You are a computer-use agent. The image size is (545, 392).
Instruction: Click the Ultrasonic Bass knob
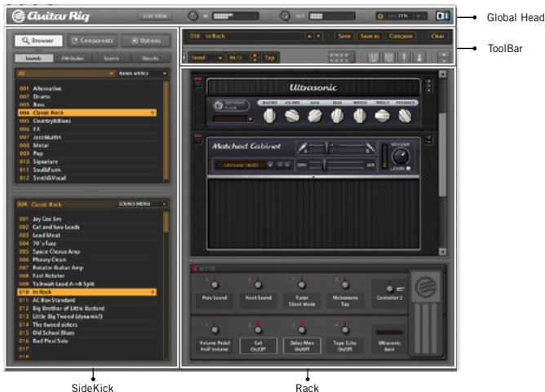pos(337,116)
